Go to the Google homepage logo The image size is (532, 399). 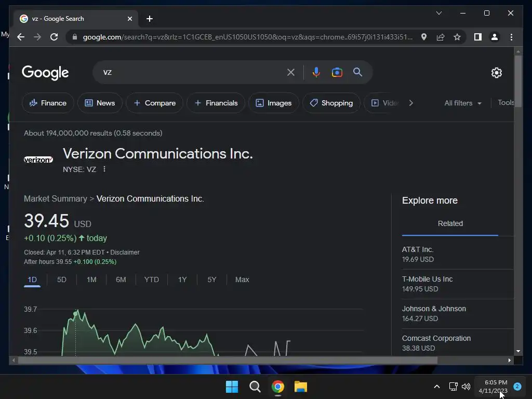[x=45, y=72]
